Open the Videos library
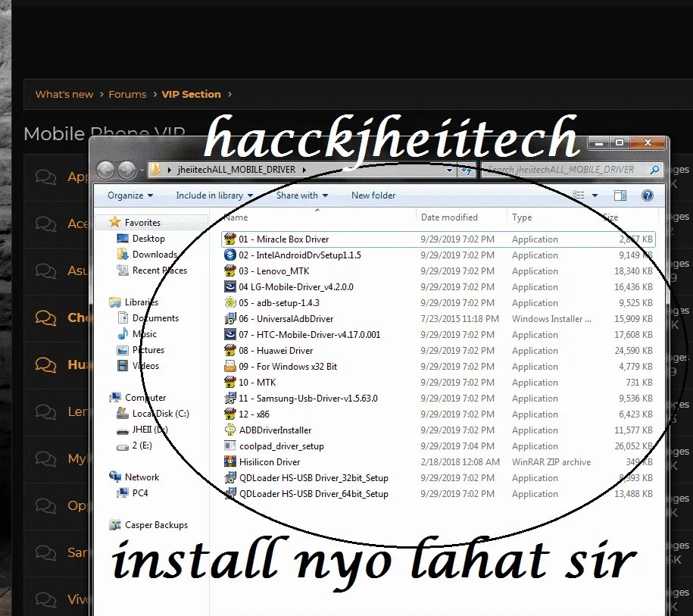 [x=145, y=366]
